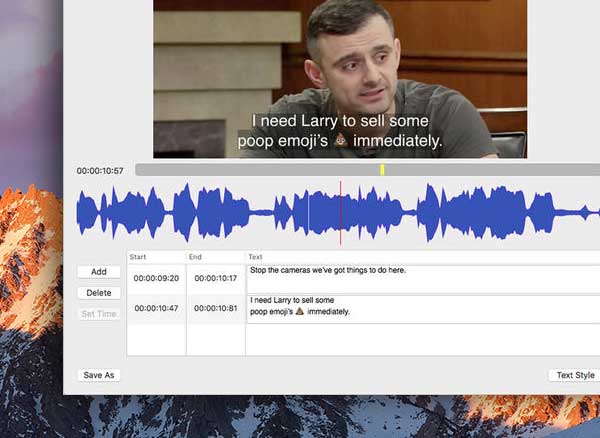
Task: Click the red playhead line in waveform
Action: click(340, 213)
